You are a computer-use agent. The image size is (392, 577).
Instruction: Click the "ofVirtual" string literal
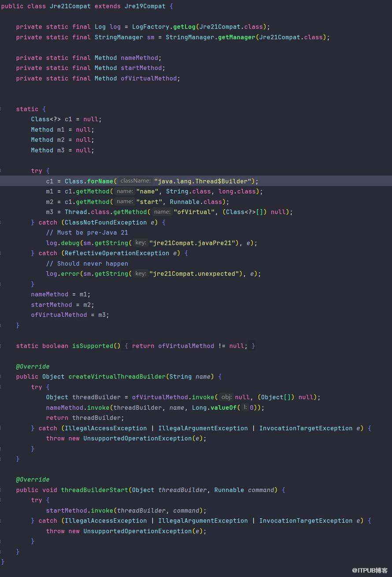194,212
